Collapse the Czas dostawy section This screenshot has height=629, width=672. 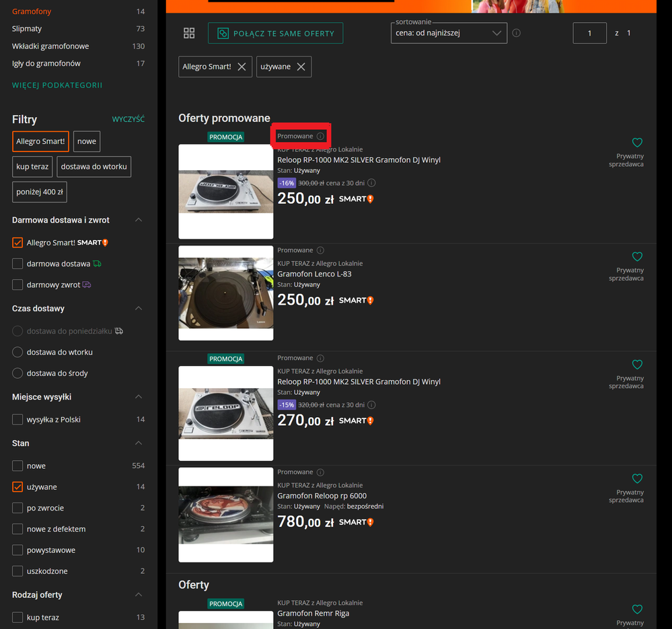coord(139,309)
